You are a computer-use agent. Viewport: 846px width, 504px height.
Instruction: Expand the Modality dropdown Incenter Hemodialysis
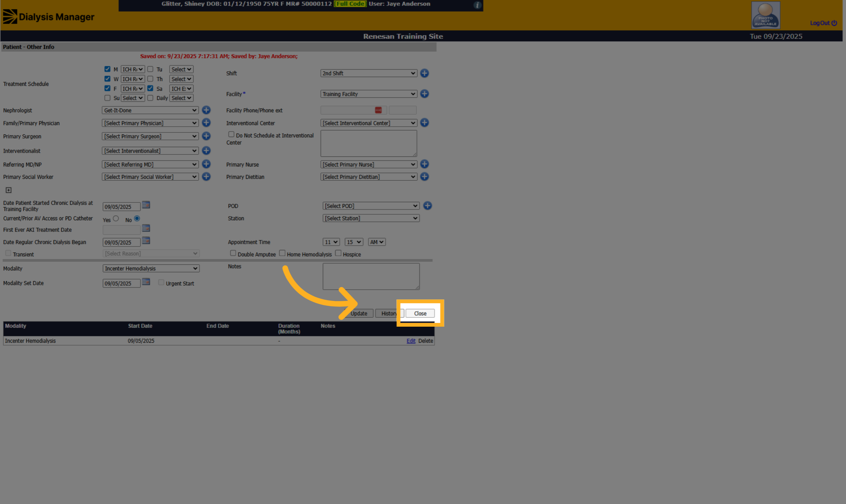click(x=151, y=268)
